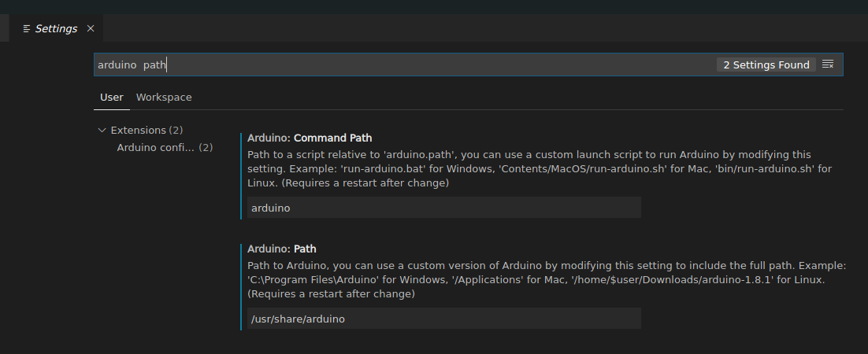The width and height of the screenshot is (868, 354).
Task: Select the Settings editor tab
Action: (x=56, y=28)
